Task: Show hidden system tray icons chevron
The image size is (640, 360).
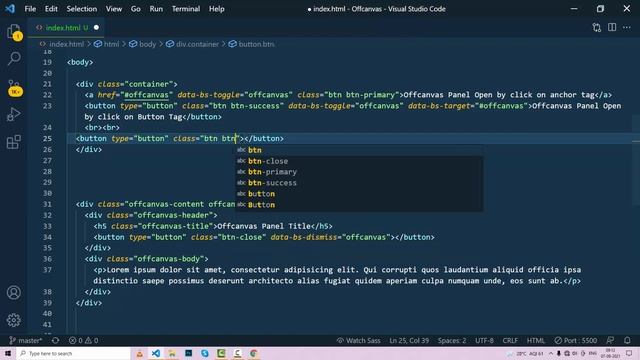Action: [551, 353]
